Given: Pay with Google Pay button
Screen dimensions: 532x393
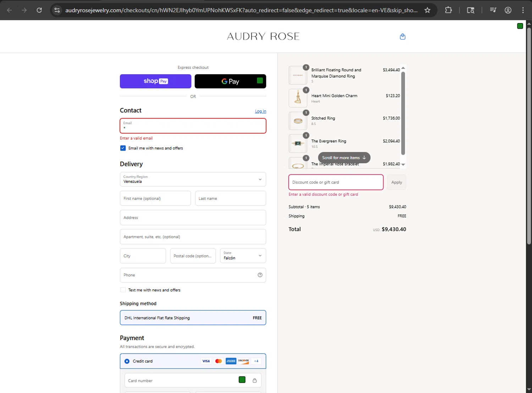Looking at the screenshot, I should pos(230,81).
